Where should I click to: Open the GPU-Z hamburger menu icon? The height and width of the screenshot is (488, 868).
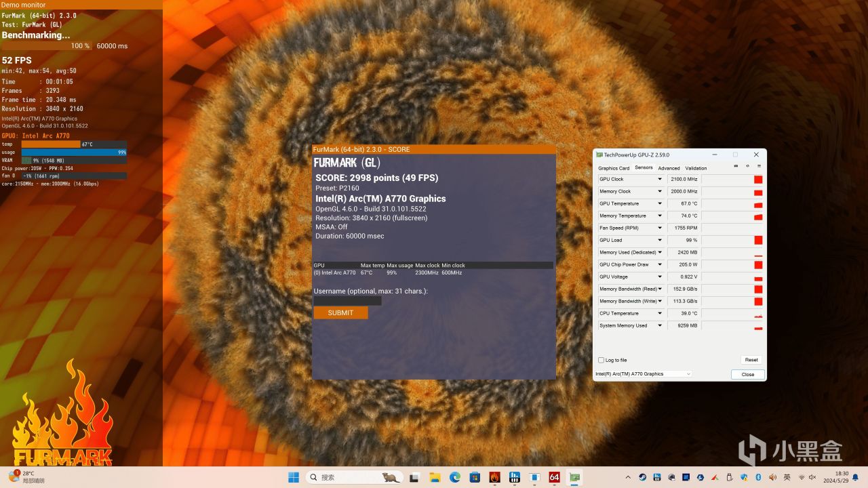pyautogui.click(x=759, y=166)
